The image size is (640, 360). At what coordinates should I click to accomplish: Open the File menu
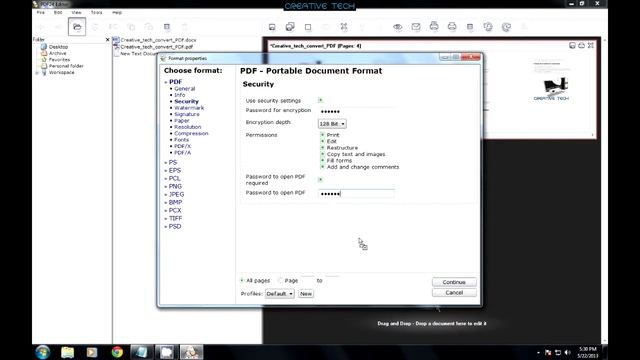pos(40,13)
